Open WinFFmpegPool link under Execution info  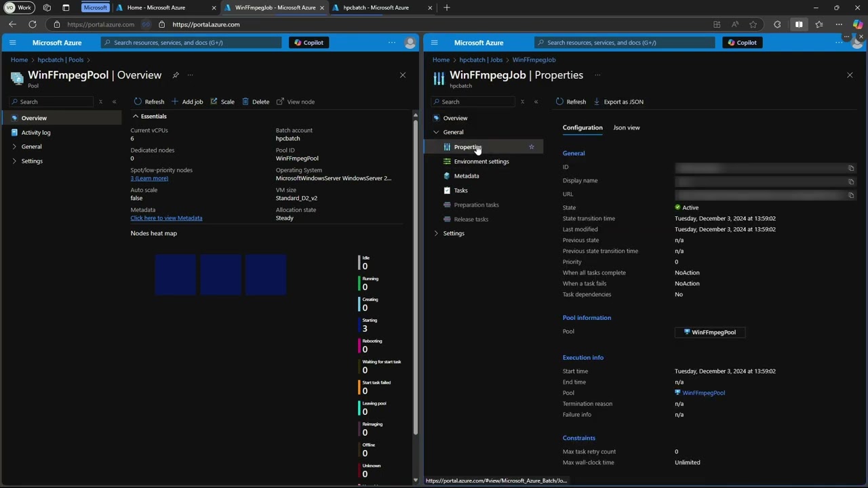pyautogui.click(x=703, y=393)
